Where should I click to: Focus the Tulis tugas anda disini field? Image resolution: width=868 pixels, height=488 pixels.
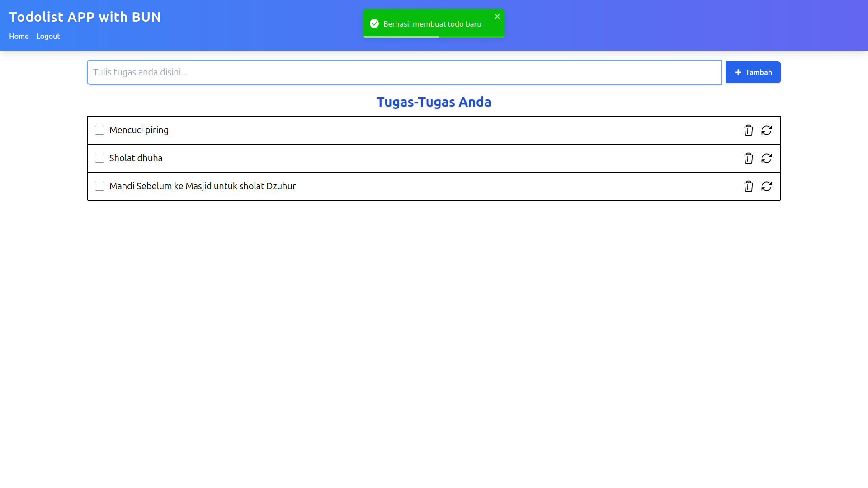[404, 72]
